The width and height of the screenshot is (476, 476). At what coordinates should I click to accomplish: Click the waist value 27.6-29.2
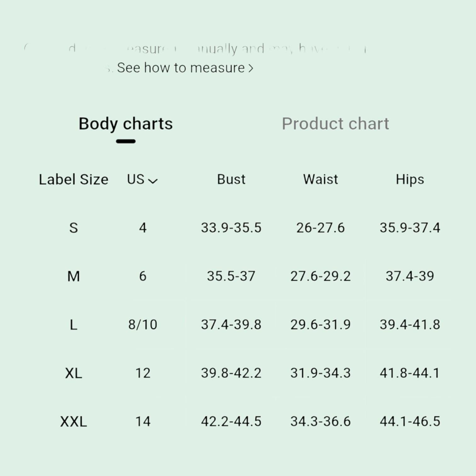click(320, 276)
